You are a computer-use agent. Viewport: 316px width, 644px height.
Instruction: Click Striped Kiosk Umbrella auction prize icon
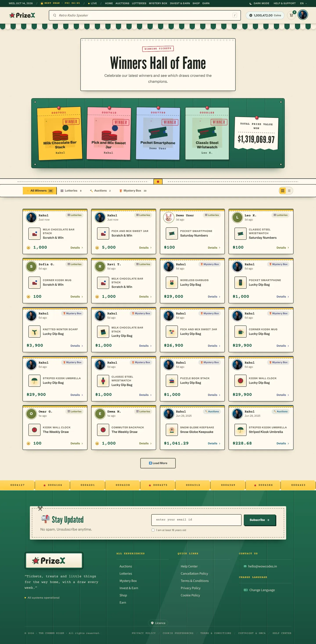(241, 430)
